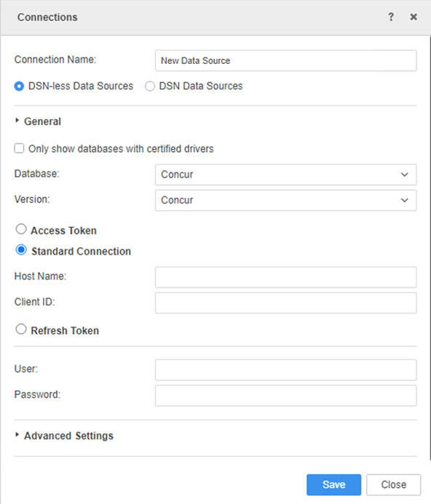Screen dimensions: 431x504
Task: Click into the Password text field
Action: (285, 396)
